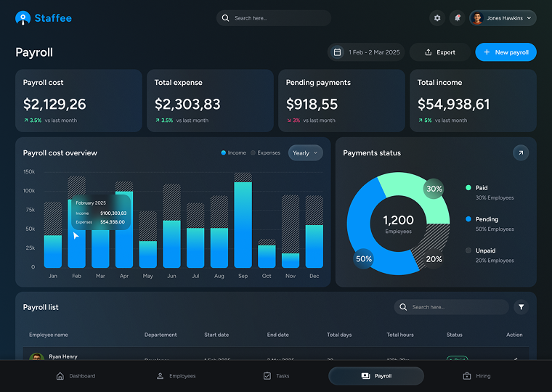
Task: Open the Payroll list filter funnel icon
Action: (x=521, y=307)
